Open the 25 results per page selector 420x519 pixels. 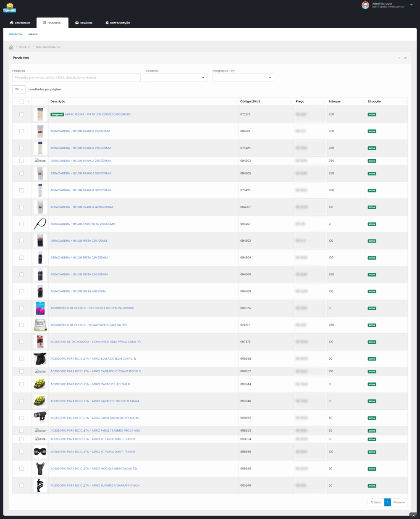click(x=19, y=89)
